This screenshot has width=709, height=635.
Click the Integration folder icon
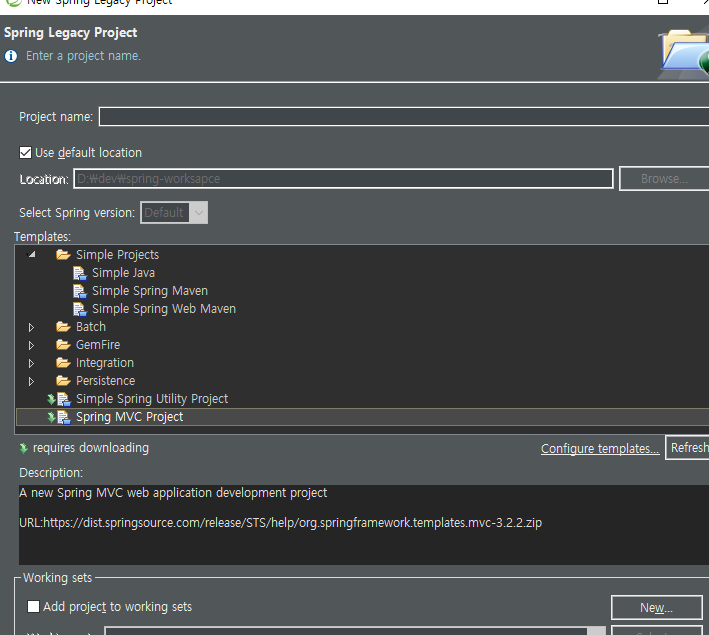pyautogui.click(x=63, y=363)
